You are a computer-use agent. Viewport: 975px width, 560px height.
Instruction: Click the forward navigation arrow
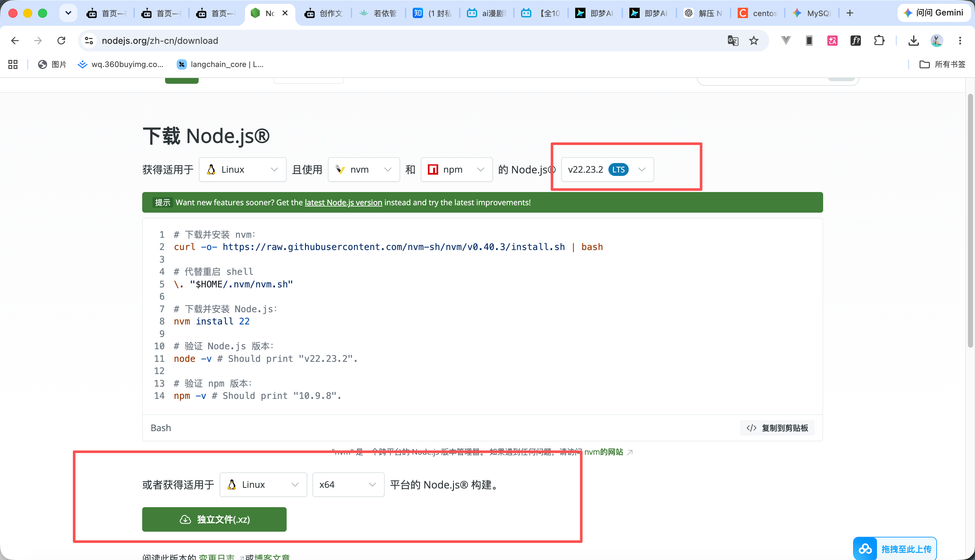[x=38, y=40]
